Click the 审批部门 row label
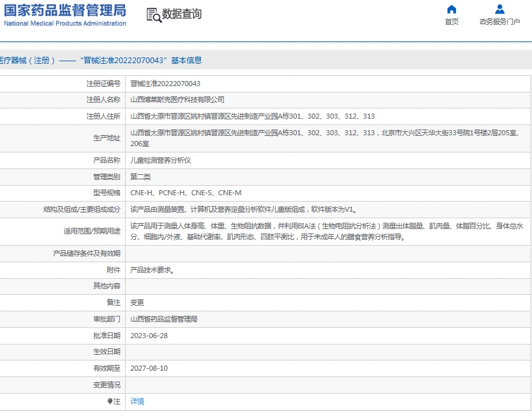This screenshot has height=416, width=532. coord(107,319)
